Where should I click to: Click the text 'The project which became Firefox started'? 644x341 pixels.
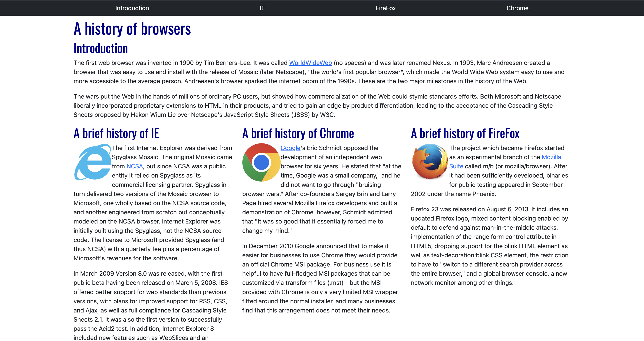[x=507, y=148]
